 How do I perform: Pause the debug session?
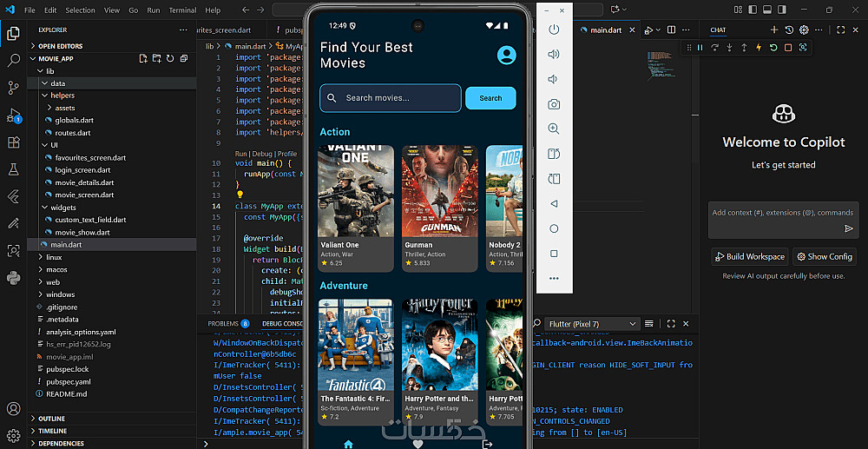click(x=700, y=48)
